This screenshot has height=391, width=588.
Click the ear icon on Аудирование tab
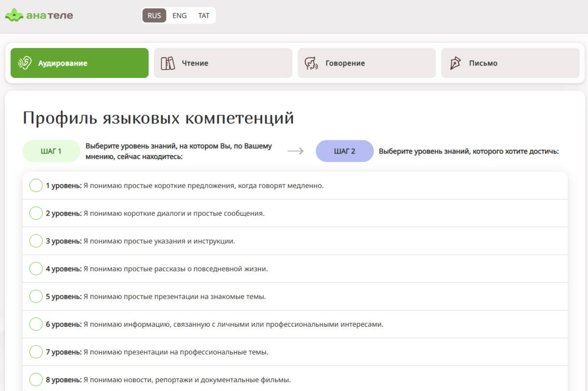(24, 63)
